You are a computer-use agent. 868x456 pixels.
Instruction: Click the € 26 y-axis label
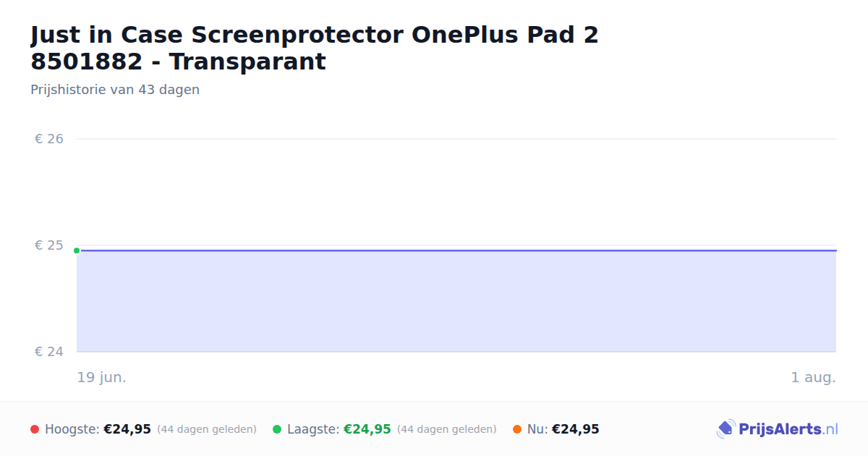point(49,138)
